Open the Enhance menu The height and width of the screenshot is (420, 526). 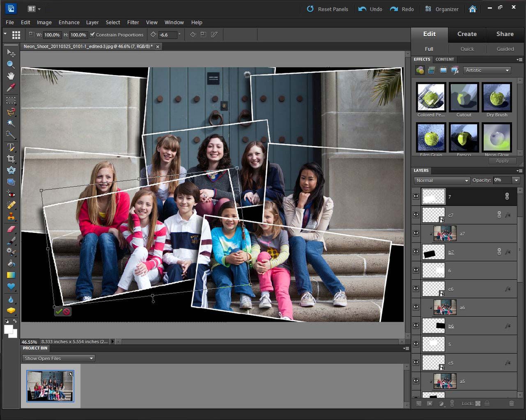[69, 23]
